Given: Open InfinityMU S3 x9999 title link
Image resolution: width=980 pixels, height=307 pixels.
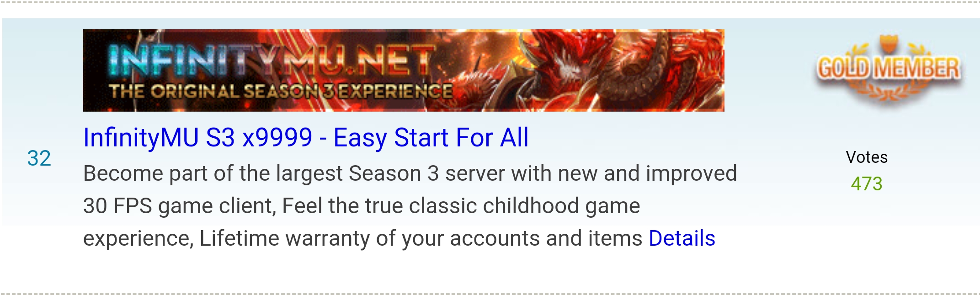Looking at the screenshot, I should click(x=306, y=137).
